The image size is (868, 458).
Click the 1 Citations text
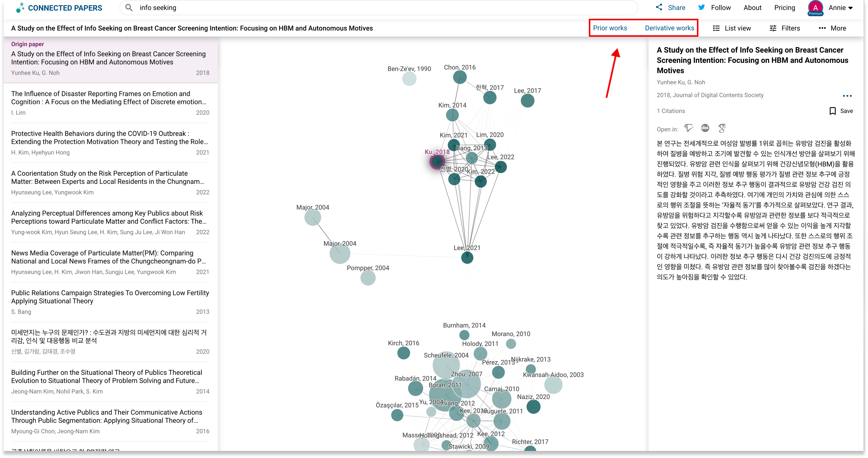(671, 111)
